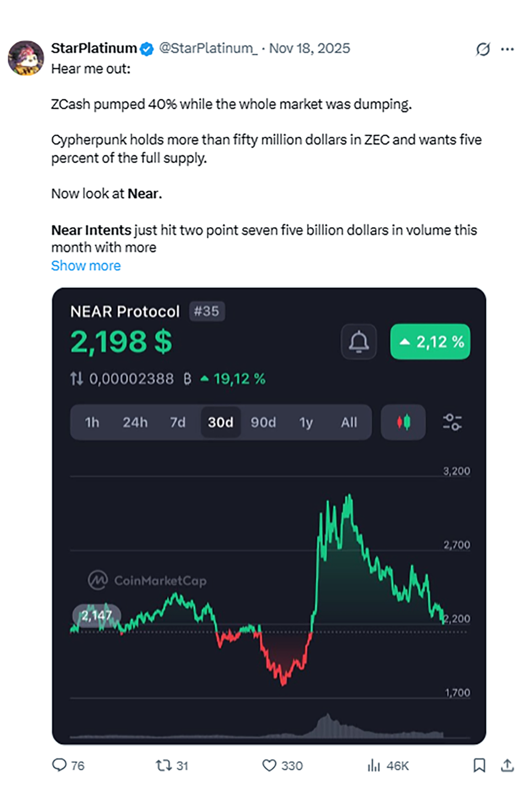Select the 1h timeframe tab
Screen dimensions: 524x812
92,422
